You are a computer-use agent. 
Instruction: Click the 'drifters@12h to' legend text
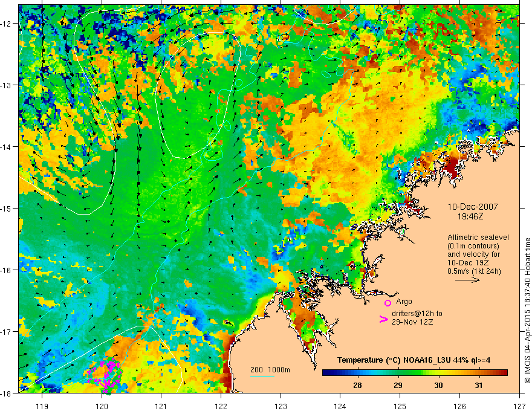pos(417,314)
